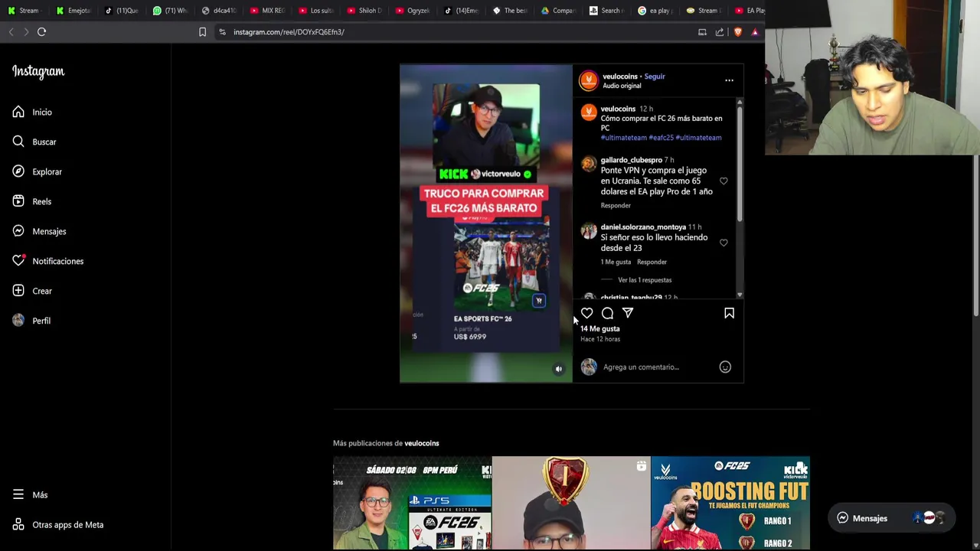Click the Instagram logo
This screenshot has height=551, width=980.
(38, 71)
